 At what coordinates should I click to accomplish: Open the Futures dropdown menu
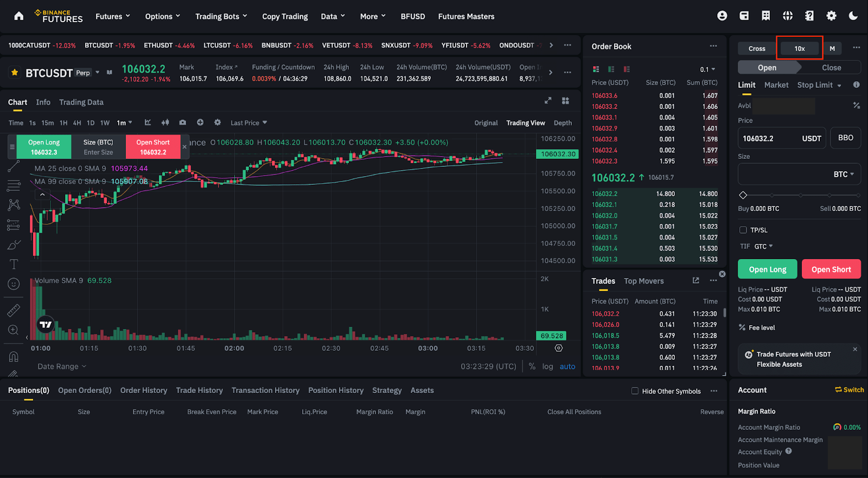pos(113,16)
